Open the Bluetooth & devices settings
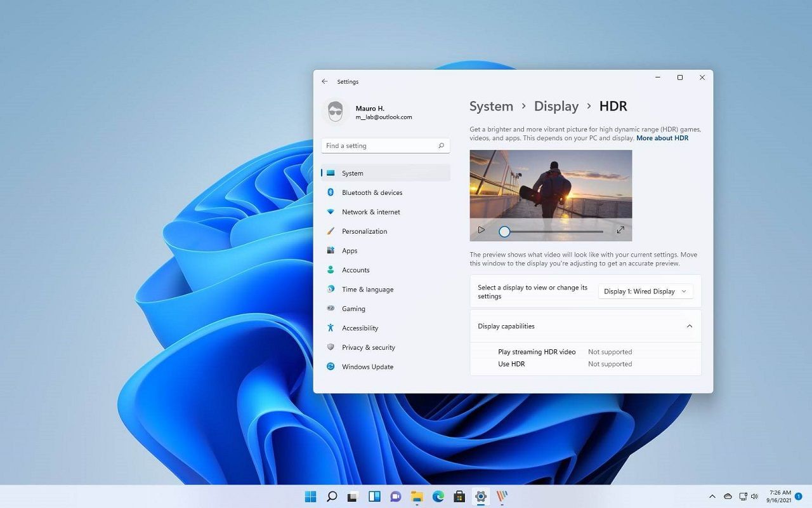 click(x=372, y=192)
